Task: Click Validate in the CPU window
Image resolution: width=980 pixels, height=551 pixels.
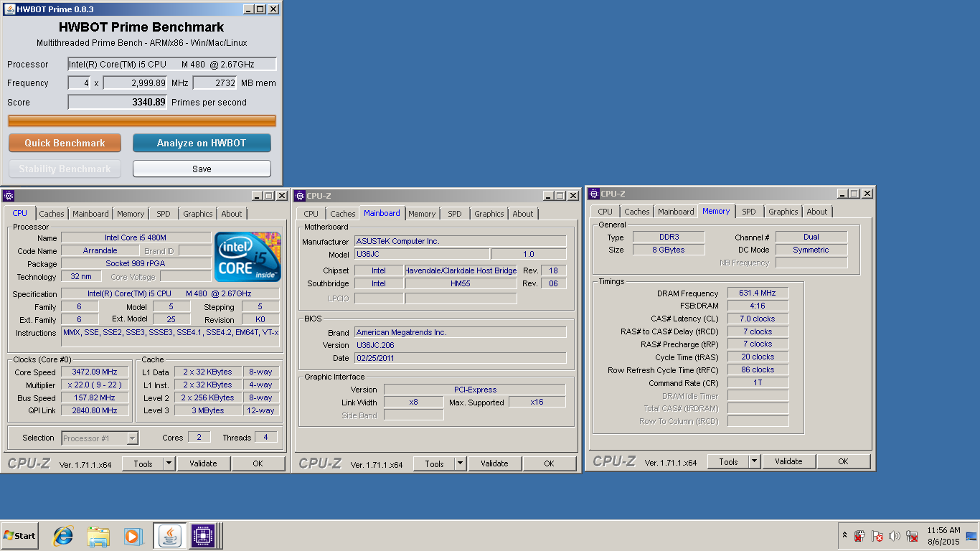Action: 203,463
